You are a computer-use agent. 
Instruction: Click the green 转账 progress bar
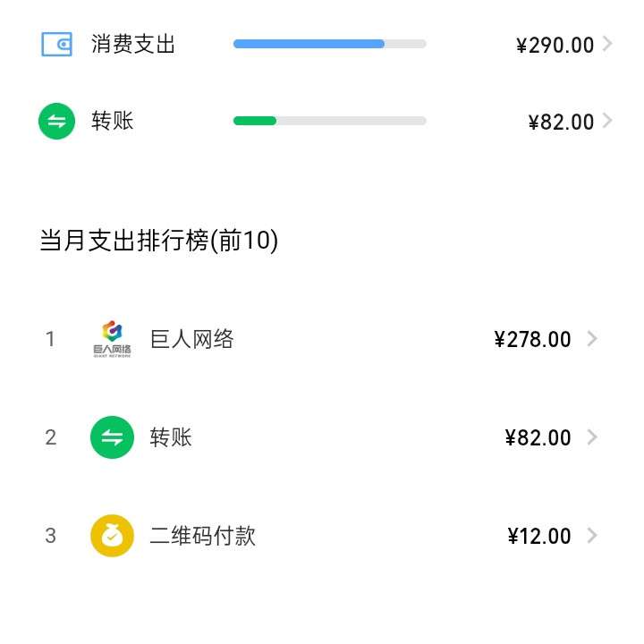255,121
